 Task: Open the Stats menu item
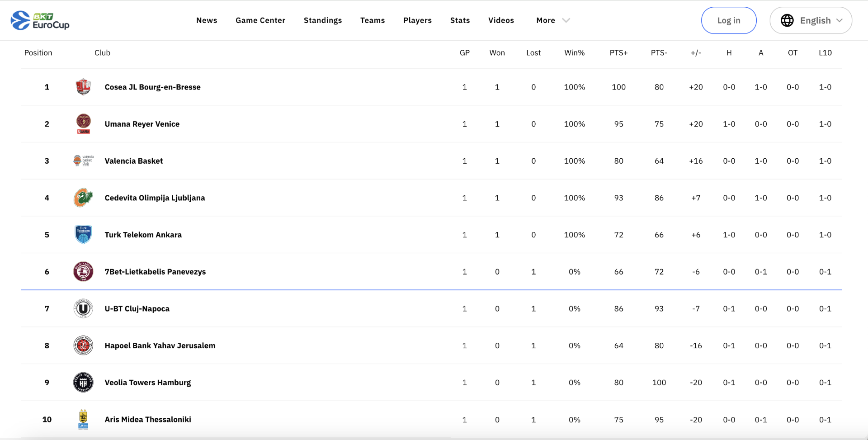(x=460, y=20)
